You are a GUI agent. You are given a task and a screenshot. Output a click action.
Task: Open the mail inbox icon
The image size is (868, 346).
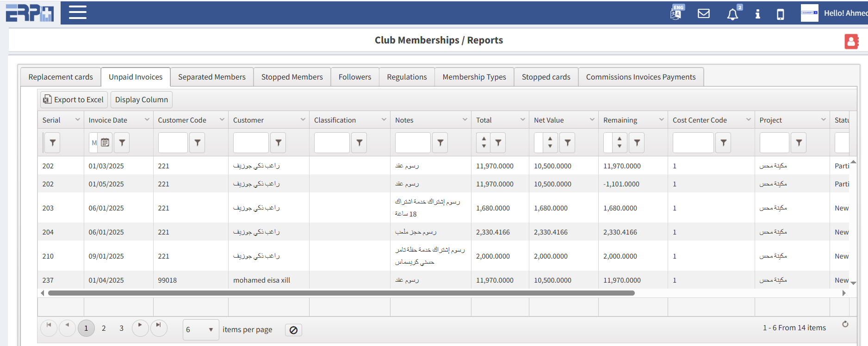point(703,14)
